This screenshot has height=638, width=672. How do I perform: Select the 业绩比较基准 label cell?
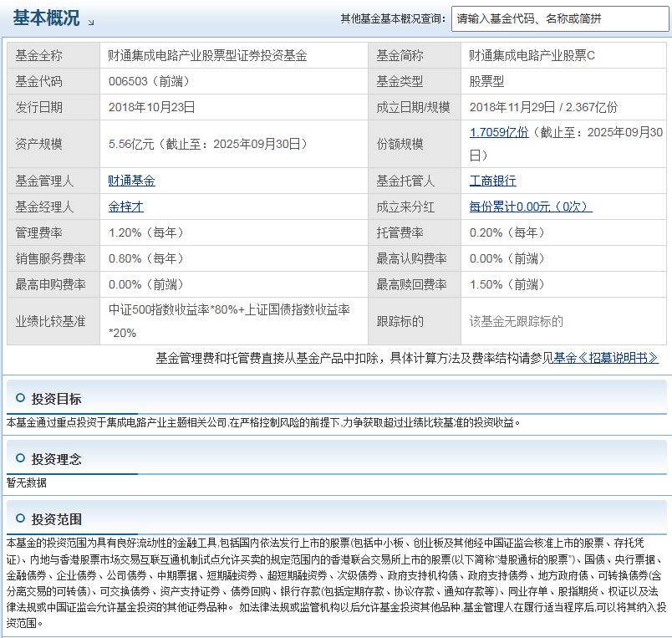click(x=53, y=321)
